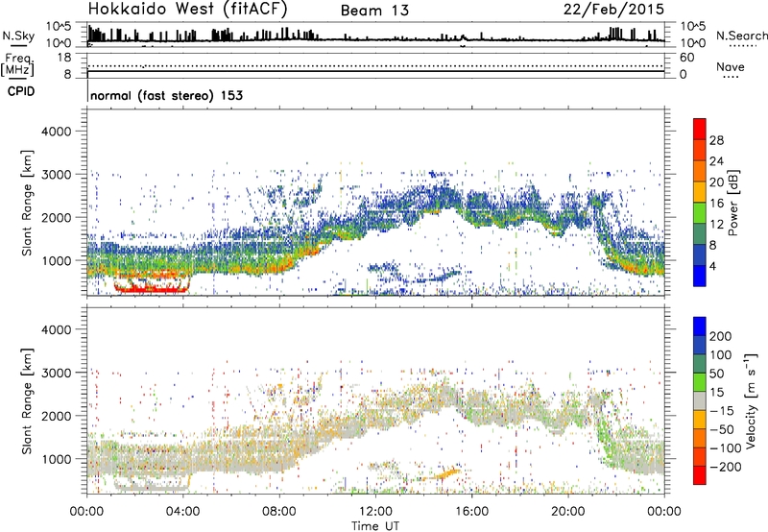
Task: Select the 'Freq. [MHz]' axis label
Action: click(18, 65)
